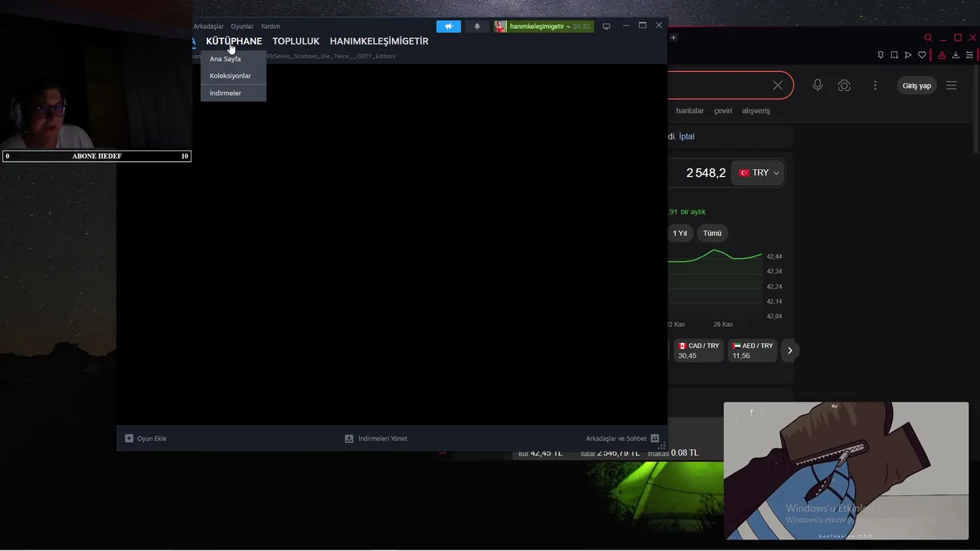Screen dimensions: 980x551
Task: Switch to the haritalar search tab
Action: (690, 111)
